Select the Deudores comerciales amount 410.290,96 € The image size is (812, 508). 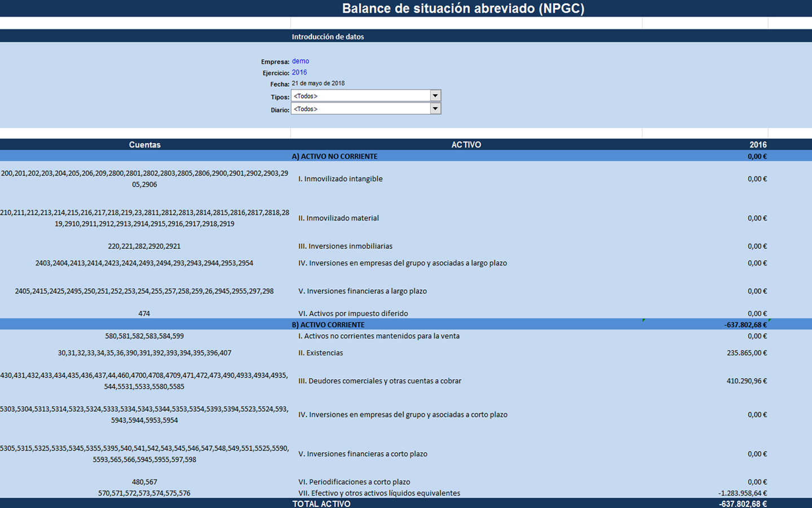(747, 381)
